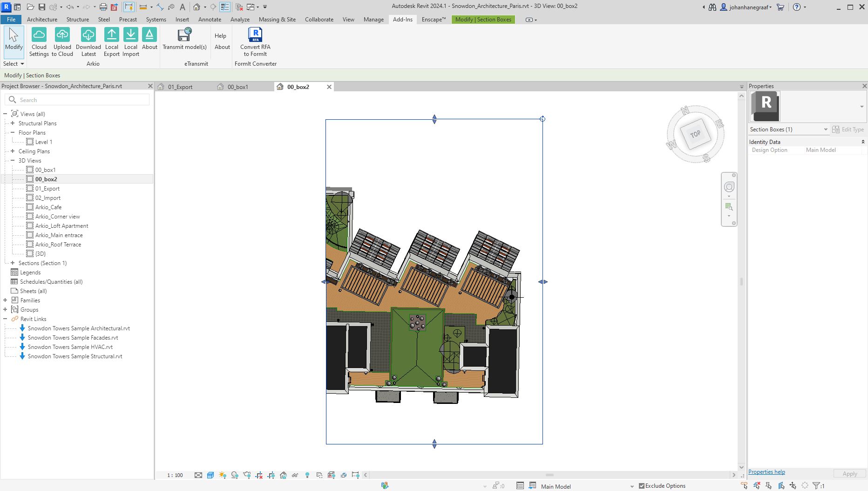Click the Close Inactive Views icon
The image size is (868, 491).
pyautogui.click(x=239, y=7)
